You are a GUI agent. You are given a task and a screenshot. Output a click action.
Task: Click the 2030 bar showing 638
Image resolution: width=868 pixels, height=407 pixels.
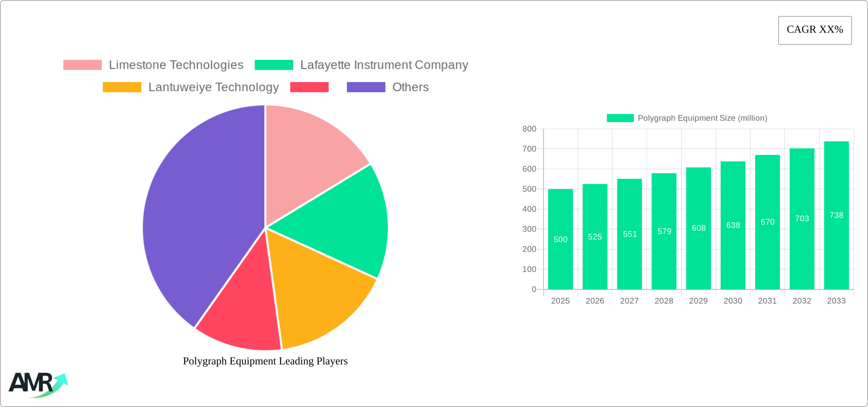click(733, 225)
